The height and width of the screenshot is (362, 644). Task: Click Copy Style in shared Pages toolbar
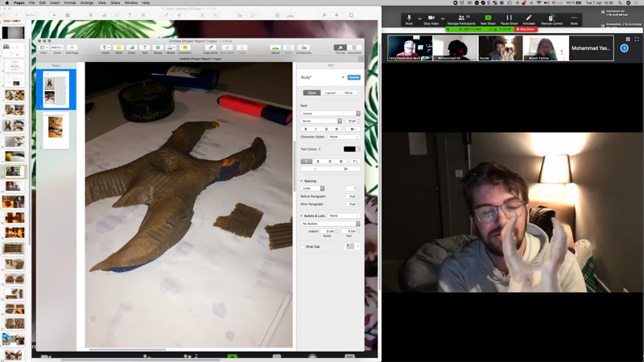point(210,49)
